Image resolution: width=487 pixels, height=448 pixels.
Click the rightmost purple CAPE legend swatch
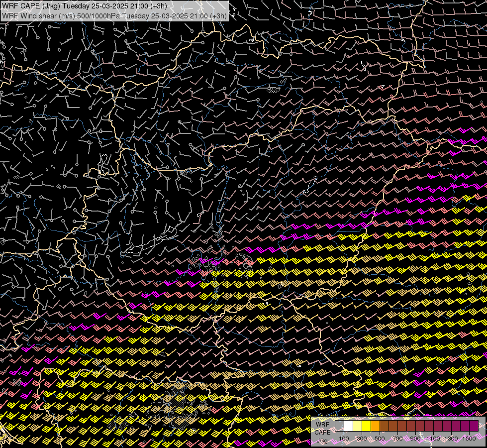(474, 426)
